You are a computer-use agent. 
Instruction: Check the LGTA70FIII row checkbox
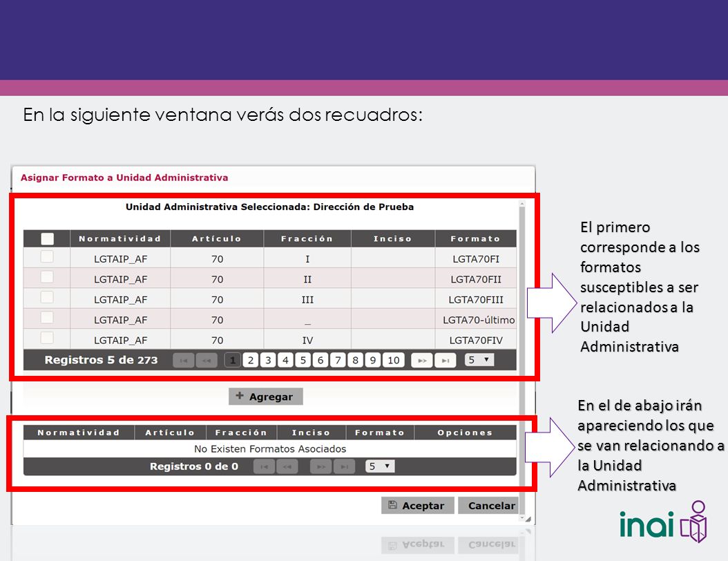click(48, 298)
